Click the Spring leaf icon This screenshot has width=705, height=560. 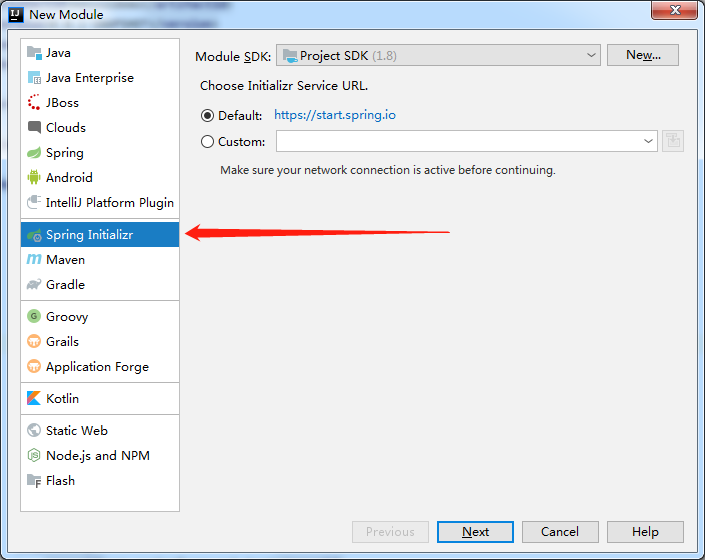[x=34, y=153]
